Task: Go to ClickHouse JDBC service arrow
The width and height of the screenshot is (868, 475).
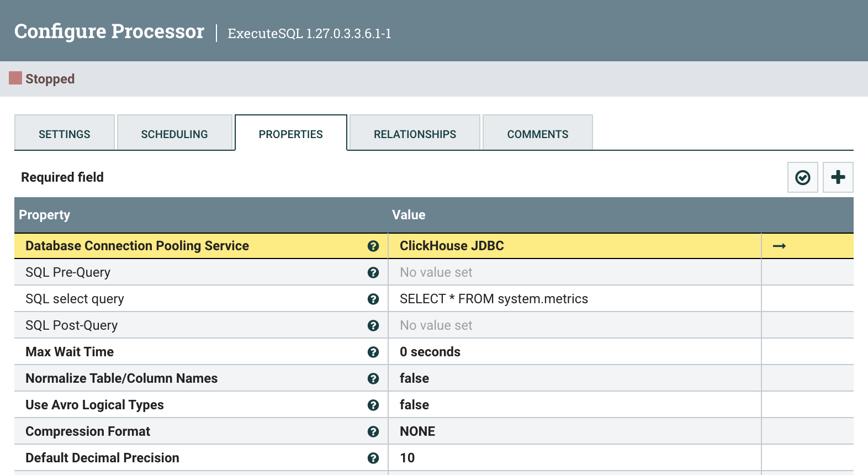Action: [x=779, y=246]
